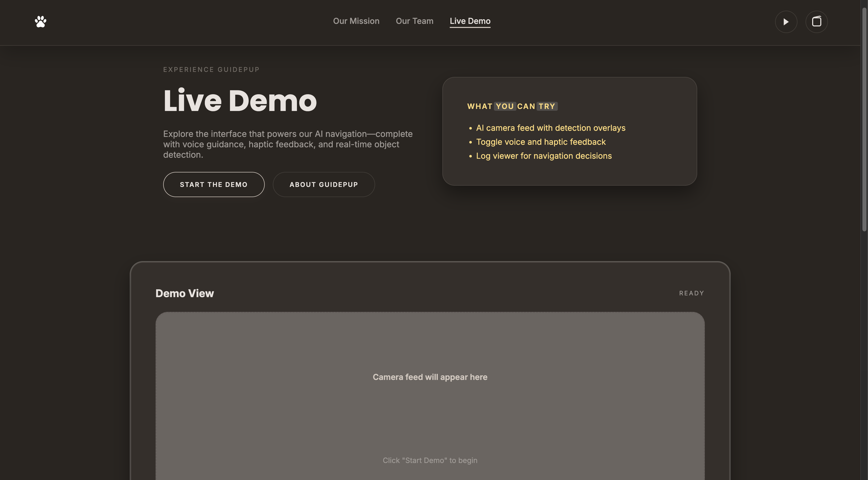The image size is (868, 480).
Task: Click the EXPERIENCE GUIDEPUP label
Action: (x=211, y=69)
